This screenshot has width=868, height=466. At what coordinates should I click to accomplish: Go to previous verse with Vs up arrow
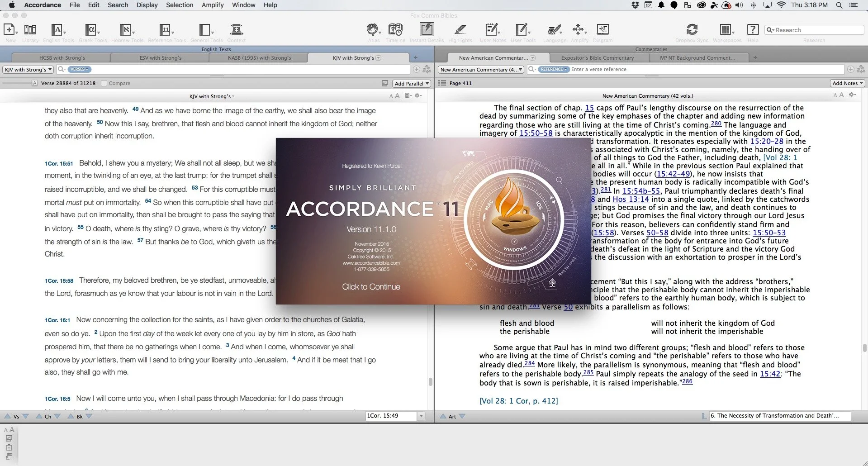coord(8,416)
